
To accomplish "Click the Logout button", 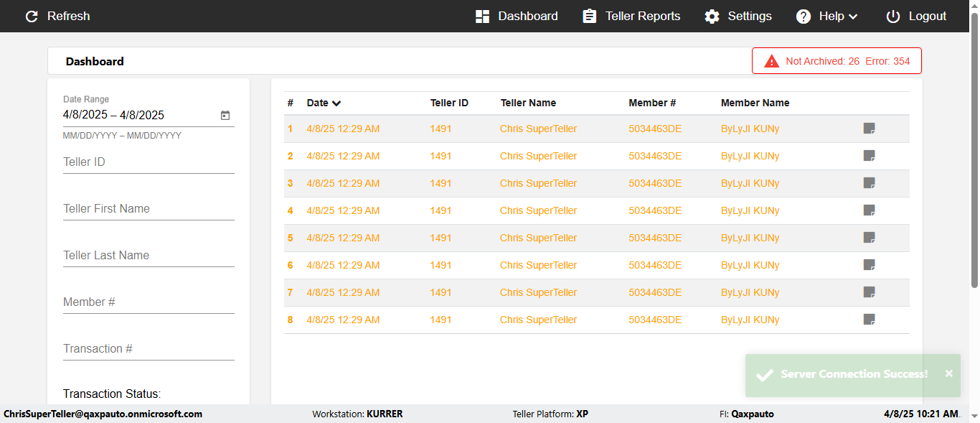I will [x=916, y=17].
